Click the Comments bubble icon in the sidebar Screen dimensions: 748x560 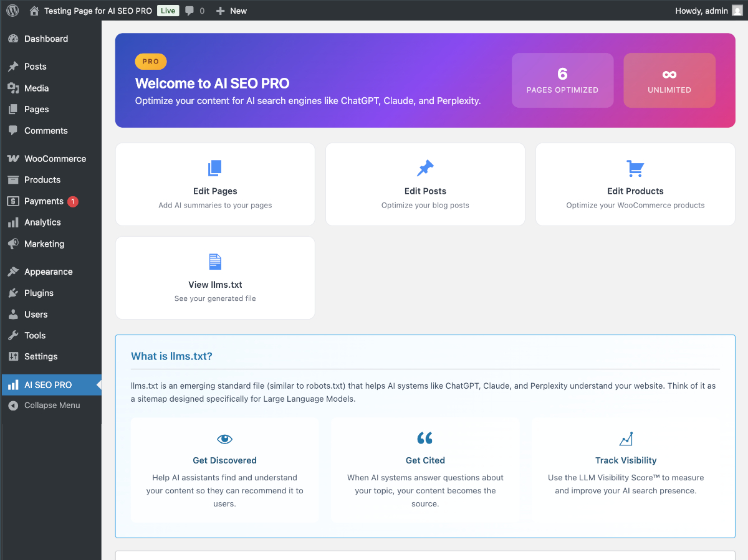[x=13, y=131]
